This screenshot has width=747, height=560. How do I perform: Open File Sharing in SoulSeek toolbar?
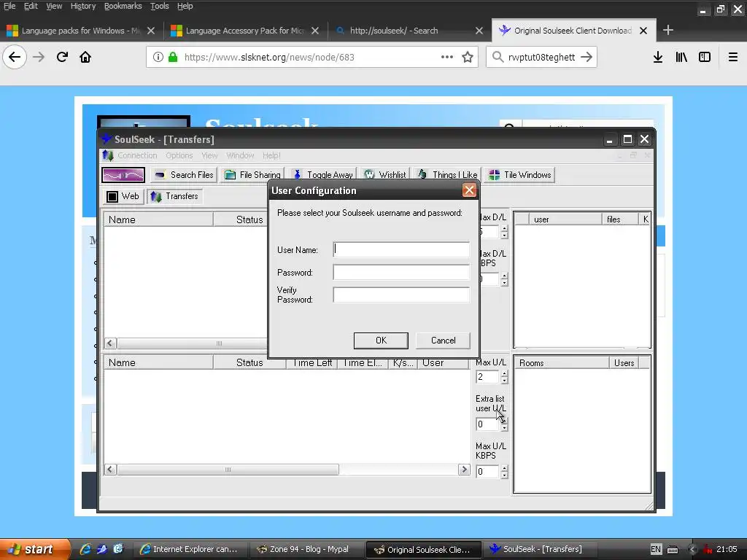tap(252, 175)
